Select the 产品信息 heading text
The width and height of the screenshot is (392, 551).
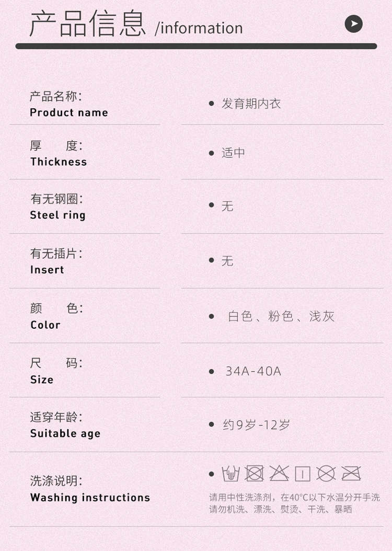coord(88,25)
